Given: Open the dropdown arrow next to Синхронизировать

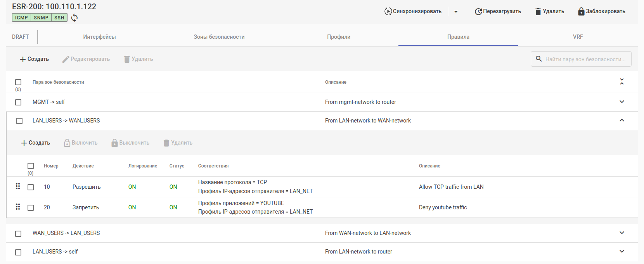Looking at the screenshot, I should pos(456,12).
